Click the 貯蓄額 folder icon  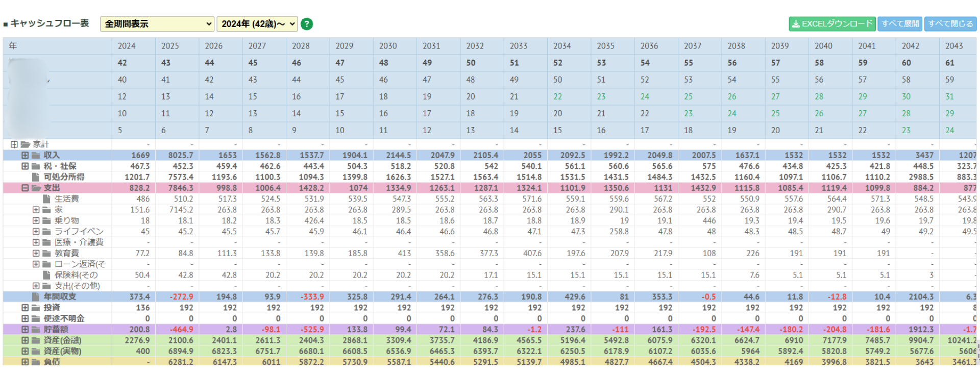click(x=36, y=329)
